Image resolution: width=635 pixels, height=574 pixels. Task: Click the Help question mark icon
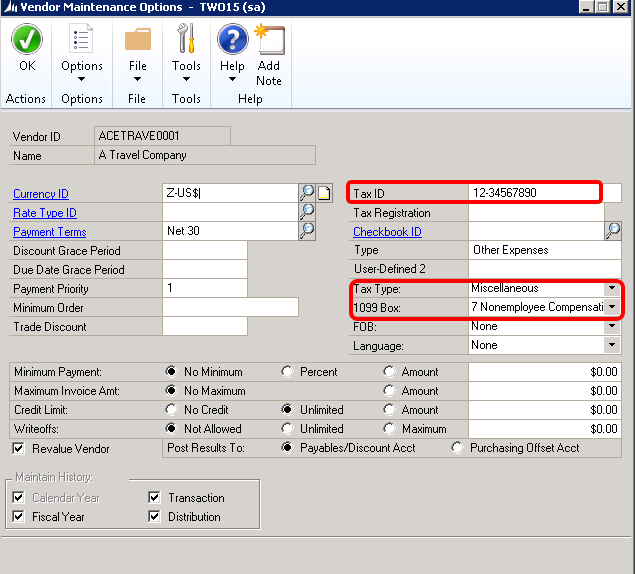coord(232,41)
